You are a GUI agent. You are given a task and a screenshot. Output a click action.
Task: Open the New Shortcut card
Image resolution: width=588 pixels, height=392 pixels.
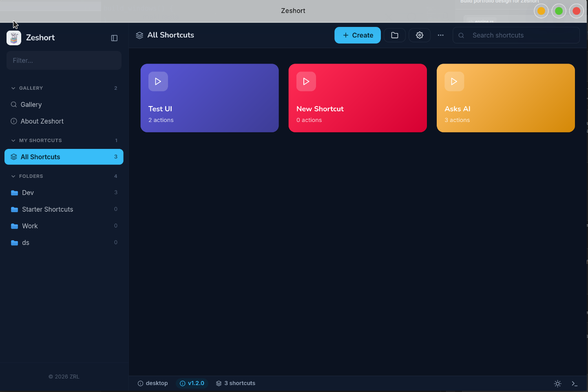point(358,98)
